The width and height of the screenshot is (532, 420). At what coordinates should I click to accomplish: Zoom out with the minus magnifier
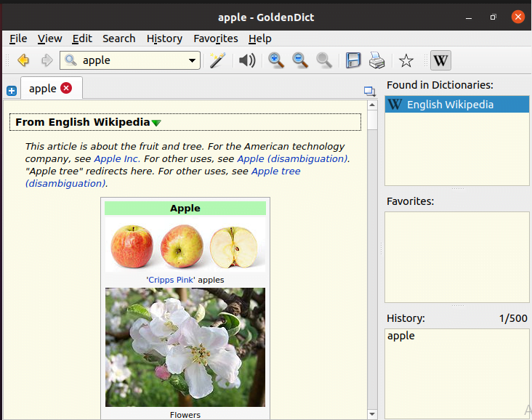(x=300, y=60)
